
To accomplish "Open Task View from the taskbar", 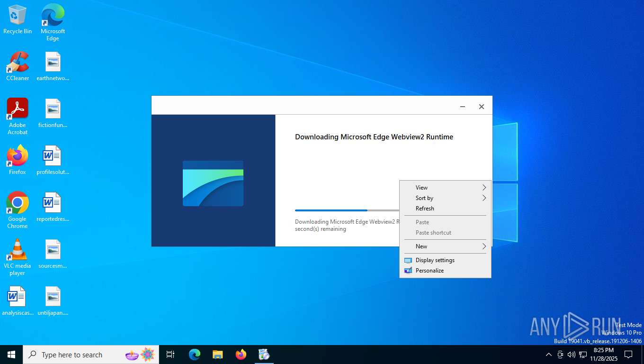I will [170, 355].
